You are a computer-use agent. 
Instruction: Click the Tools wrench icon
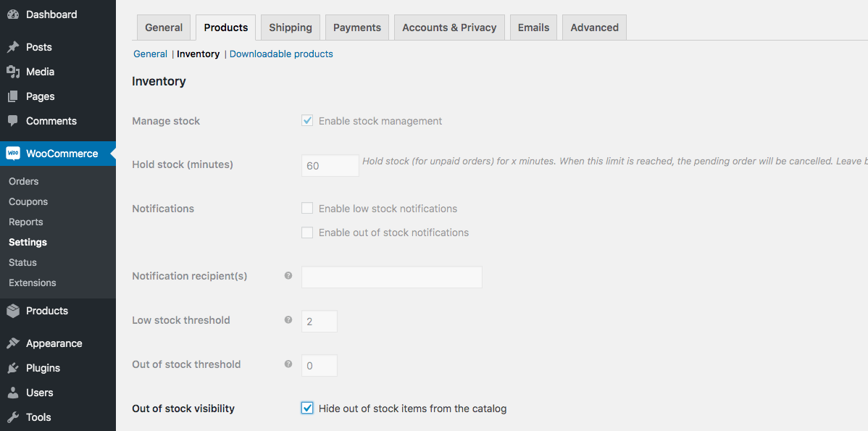coord(13,417)
